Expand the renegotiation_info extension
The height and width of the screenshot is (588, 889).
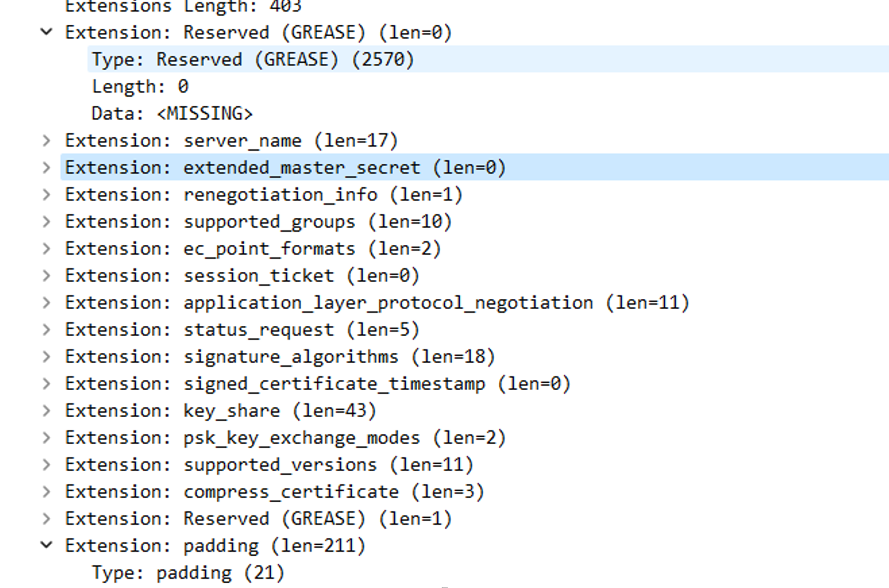[x=46, y=195]
